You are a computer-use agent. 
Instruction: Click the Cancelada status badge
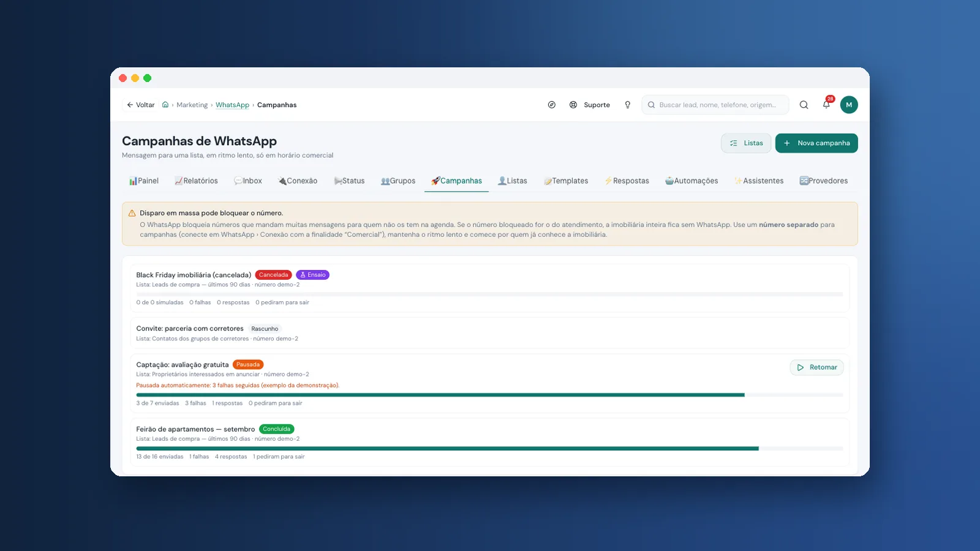coord(273,275)
